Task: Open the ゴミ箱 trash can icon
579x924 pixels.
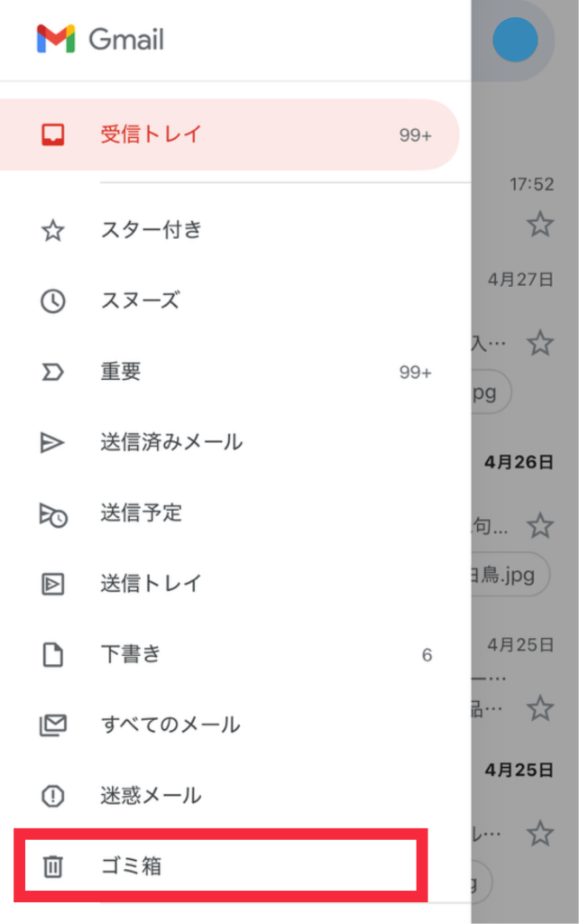Action: [x=53, y=866]
